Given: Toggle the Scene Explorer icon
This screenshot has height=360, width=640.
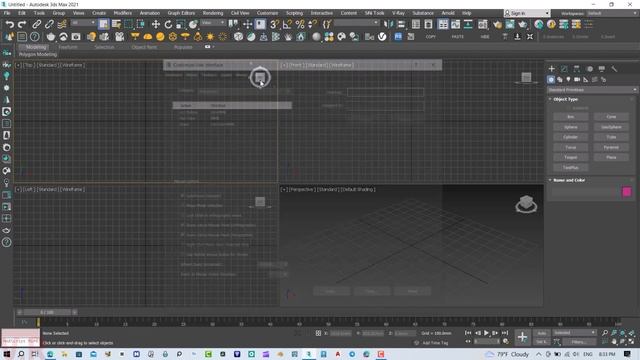Looking at the screenshot, I should 416,24.
